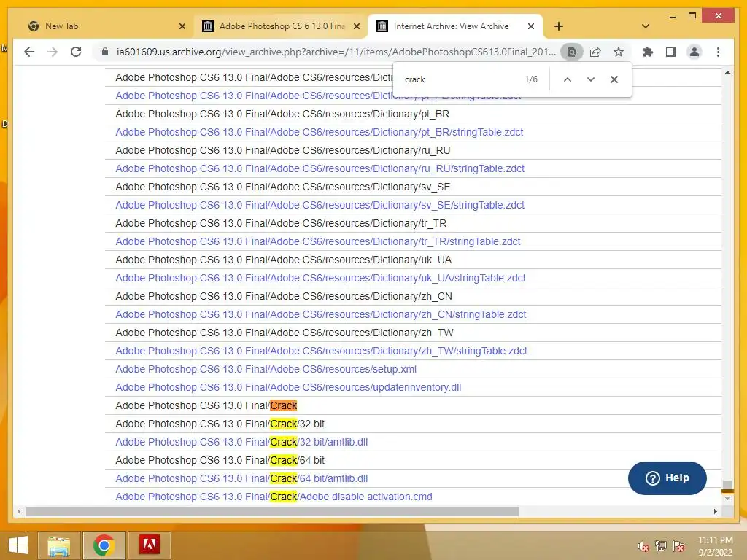Select the 'Crack/64 bit' folder row text
Viewport: 747px width, 560px height.
220,461
